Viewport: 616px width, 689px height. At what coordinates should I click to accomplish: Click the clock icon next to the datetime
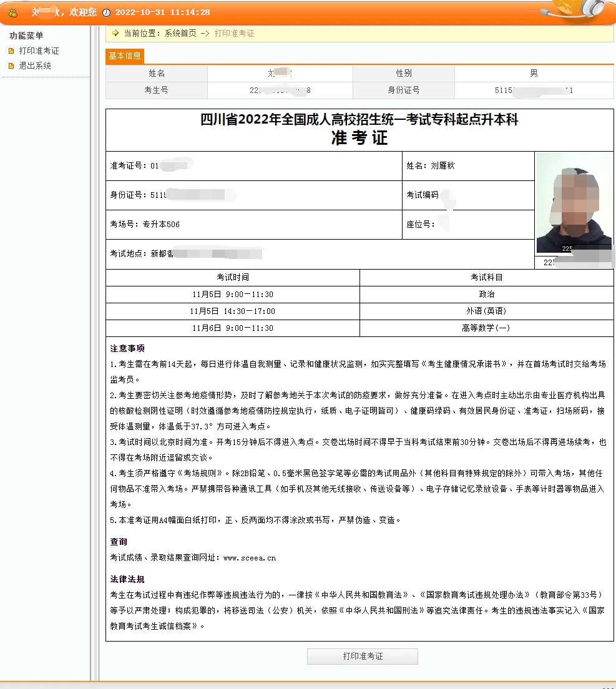click(106, 12)
